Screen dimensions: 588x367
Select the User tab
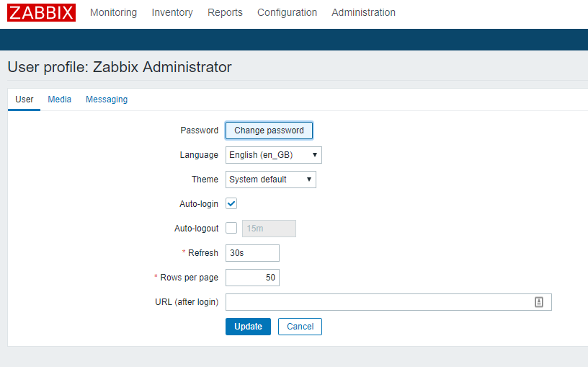click(x=24, y=100)
